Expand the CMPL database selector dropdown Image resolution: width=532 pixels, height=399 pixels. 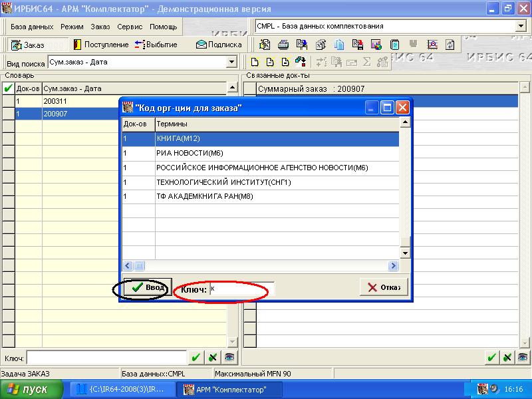(520, 27)
